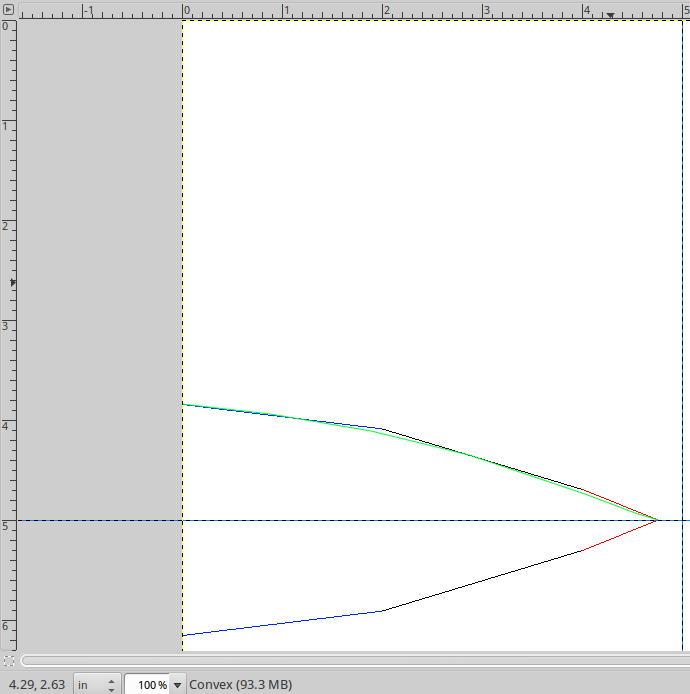Click the lower blue line segment
The width and height of the screenshot is (690, 694).
tap(280, 623)
